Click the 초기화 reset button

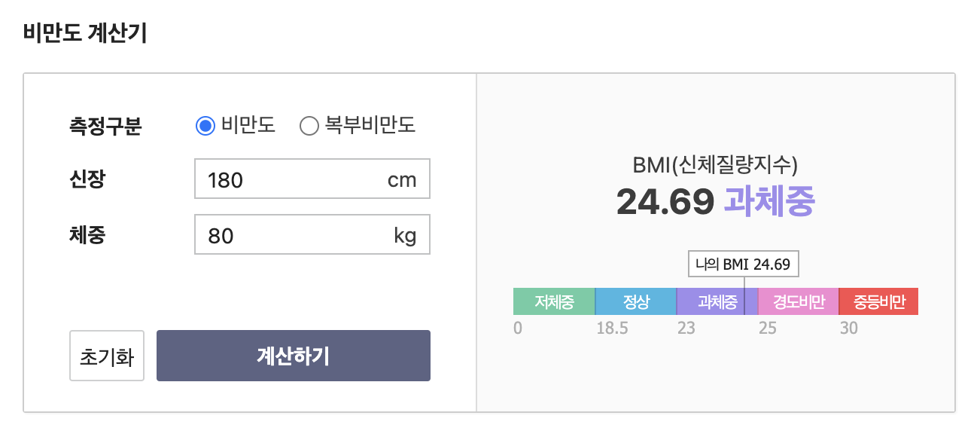click(x=106, y=356)
